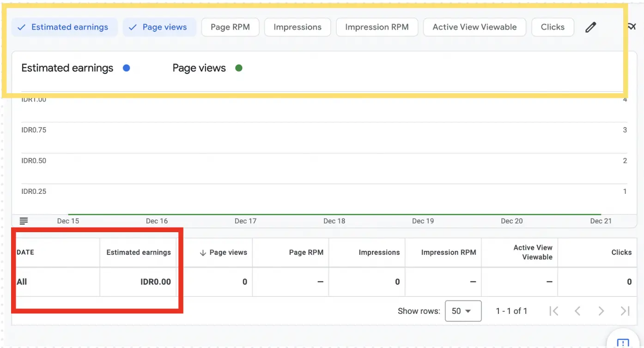Disable the Page views metric chip
Screen dimensions: 644x348
point(159,27)
